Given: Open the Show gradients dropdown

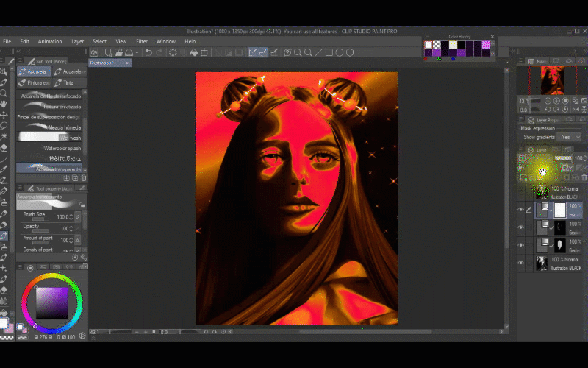Looking at the screenshot, I should [x=570, y=137].
